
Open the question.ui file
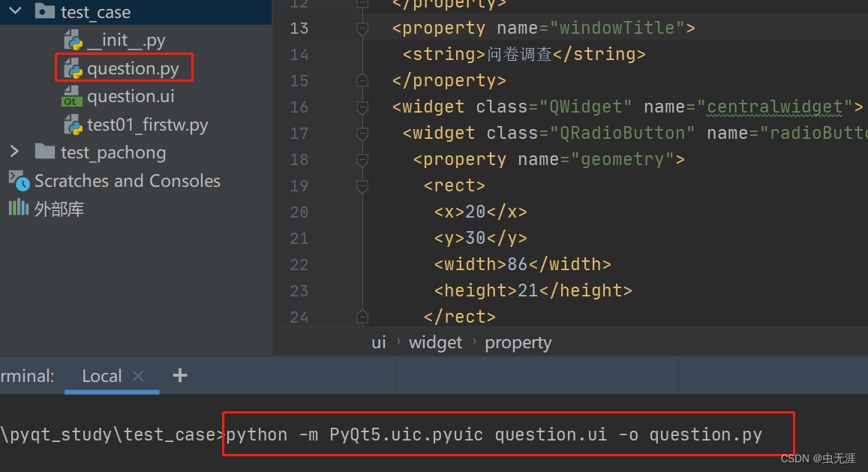(x=131, y=96)
